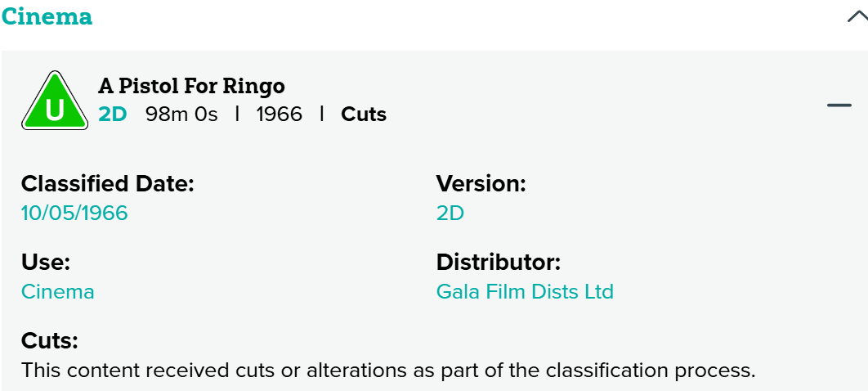868x391 pixels.
Task: Click the cuts or alterations description text
Action: click(388, 370)
